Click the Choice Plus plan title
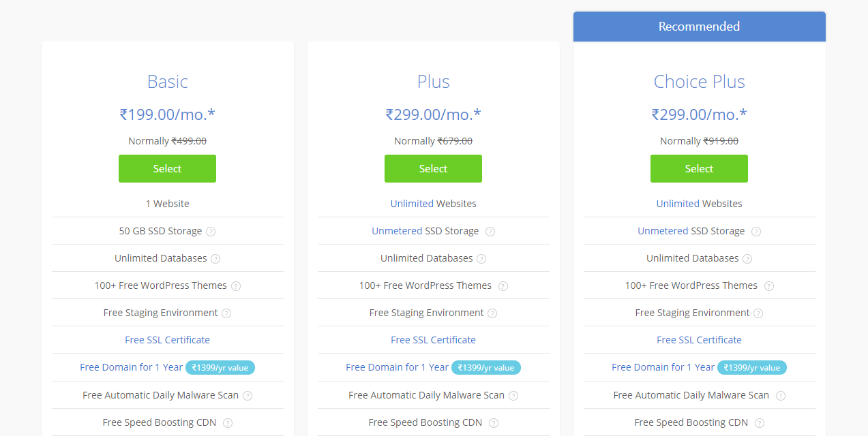The height and width of the screenshot is (436, 868). pyautogui.click(x=699, y=82)
